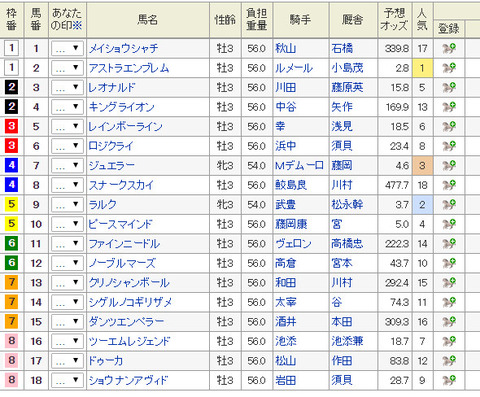Click the 馬名 column header
This screenshot has height=397, width=480.
coord(148,20)
